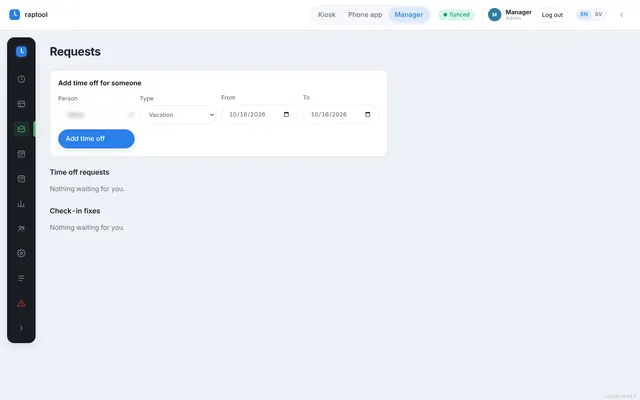Click the Synced status badge
This screenshot has width=640, height=400.
[456, 15]
